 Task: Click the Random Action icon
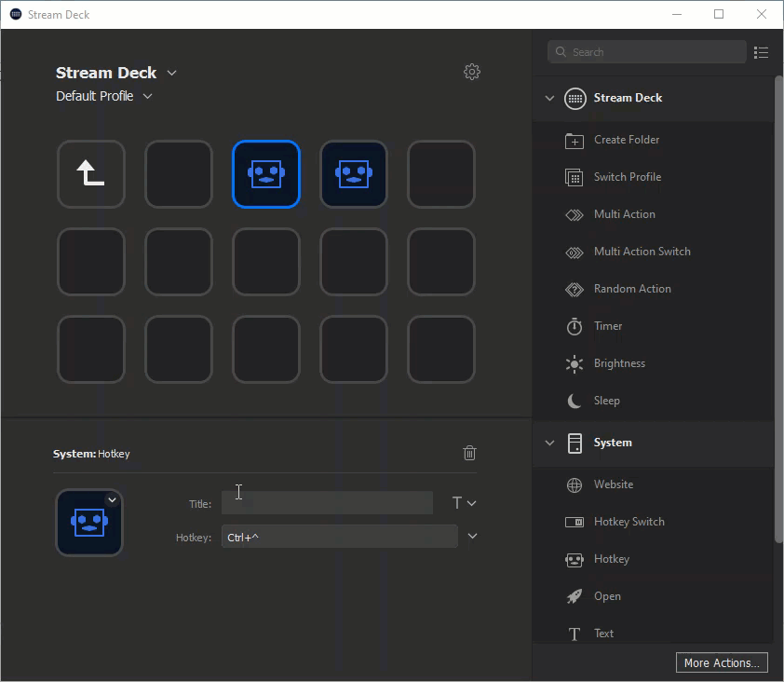[574, 289]
